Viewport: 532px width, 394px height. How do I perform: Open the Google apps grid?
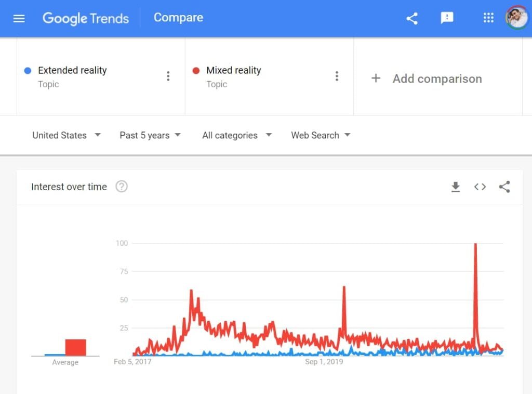point(488,18)
